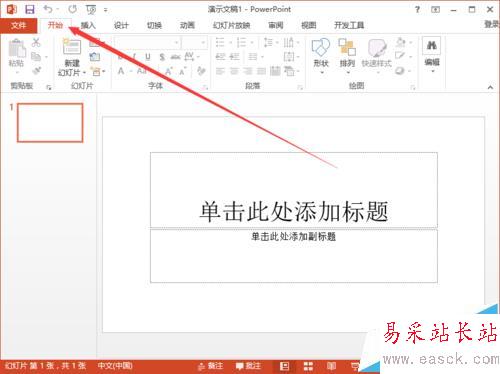Image resolution: width=500 pixels, height=374 pixels.
Task: Open the 文件 (File) tab
Action: point(18,25)
